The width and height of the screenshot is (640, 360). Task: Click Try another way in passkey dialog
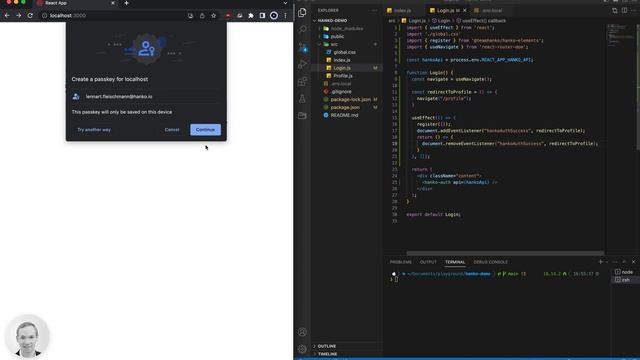click(94, 130)
